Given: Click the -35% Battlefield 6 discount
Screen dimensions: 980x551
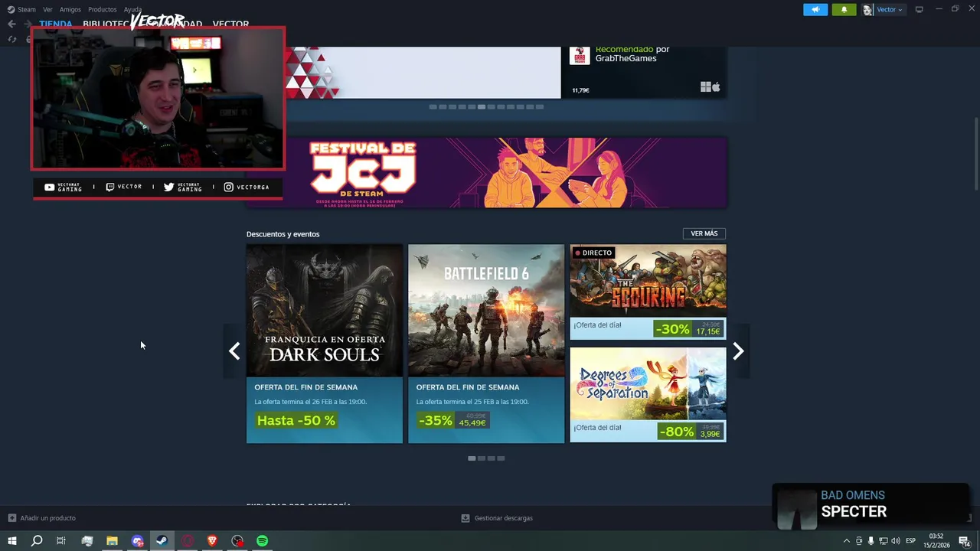Looking at the screenshot, I should click(436, 420).
